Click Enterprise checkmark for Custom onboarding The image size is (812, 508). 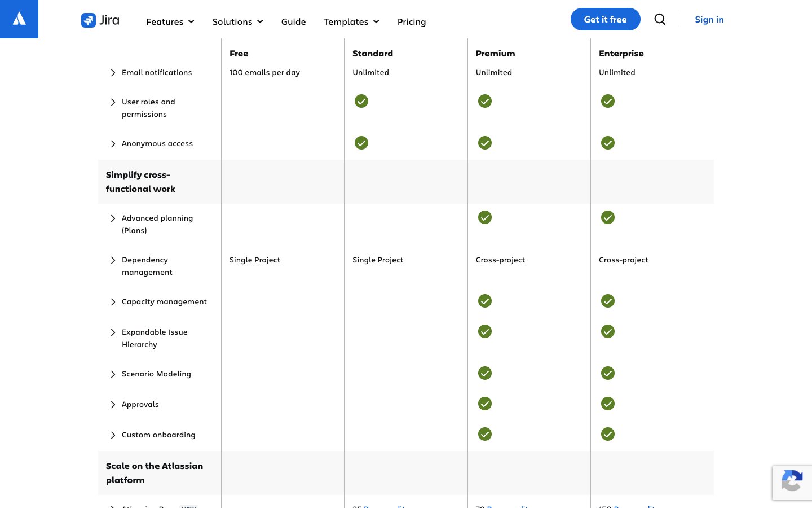[x=607, y=435]
